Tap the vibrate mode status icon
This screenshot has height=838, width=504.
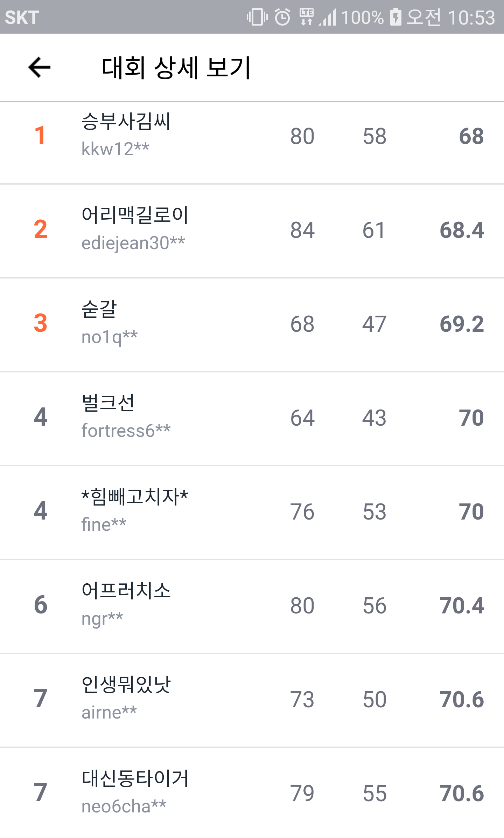(257, 17)
